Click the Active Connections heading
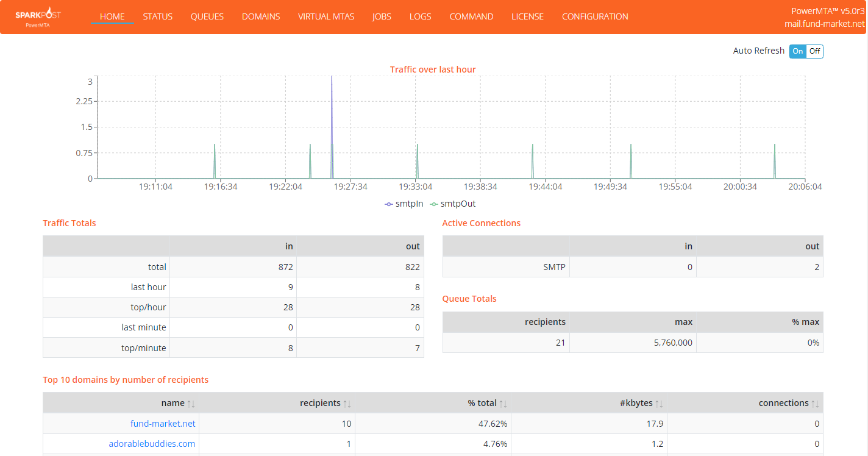 click(x=482, y=223)
